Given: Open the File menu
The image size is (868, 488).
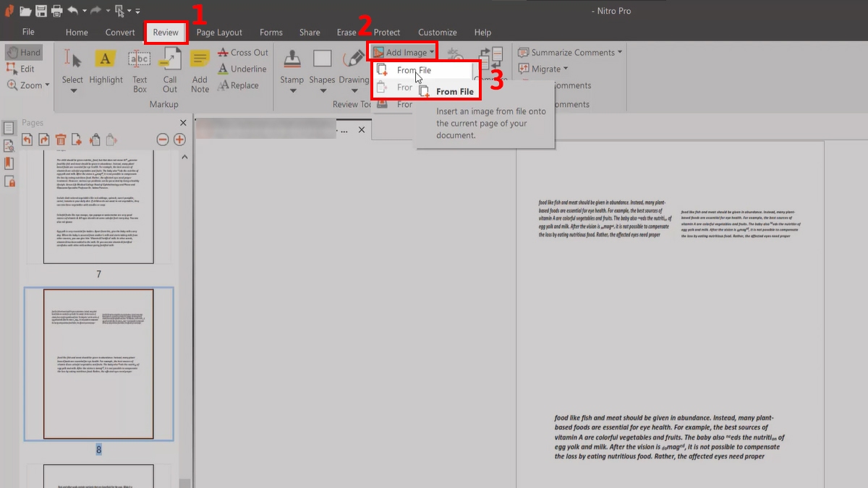Looking at the screenshot, I should click(x=28, y=32).
